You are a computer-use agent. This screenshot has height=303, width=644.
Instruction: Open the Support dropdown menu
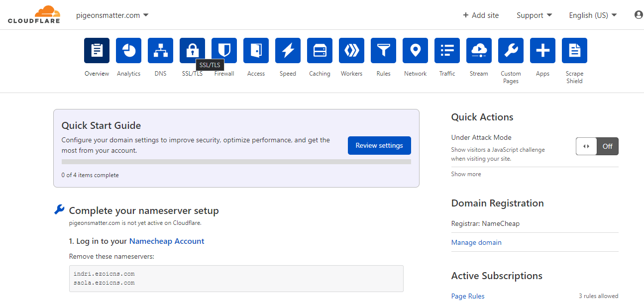(x=534, y=15)
